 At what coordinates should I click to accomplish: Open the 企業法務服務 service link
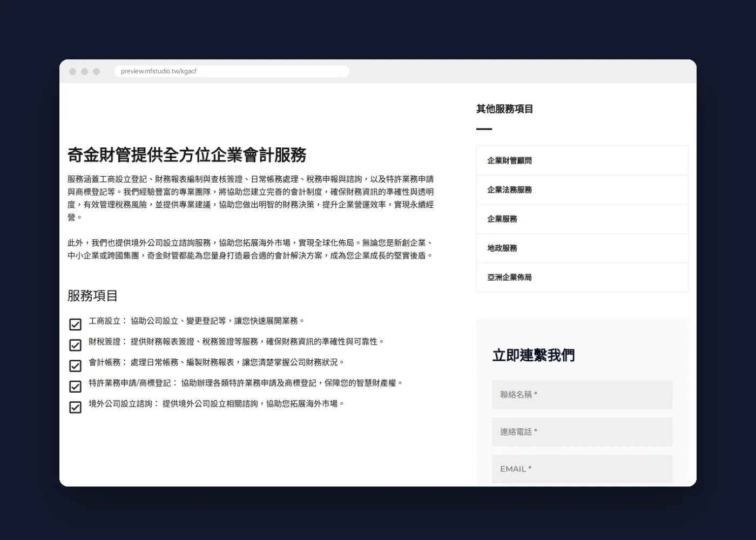click(x=582, y=190)
